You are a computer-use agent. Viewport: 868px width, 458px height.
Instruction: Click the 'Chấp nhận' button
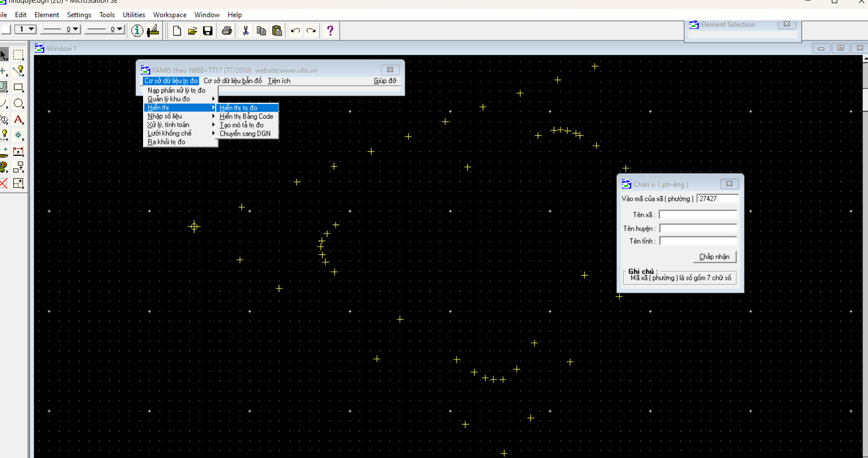click(714, 257)
